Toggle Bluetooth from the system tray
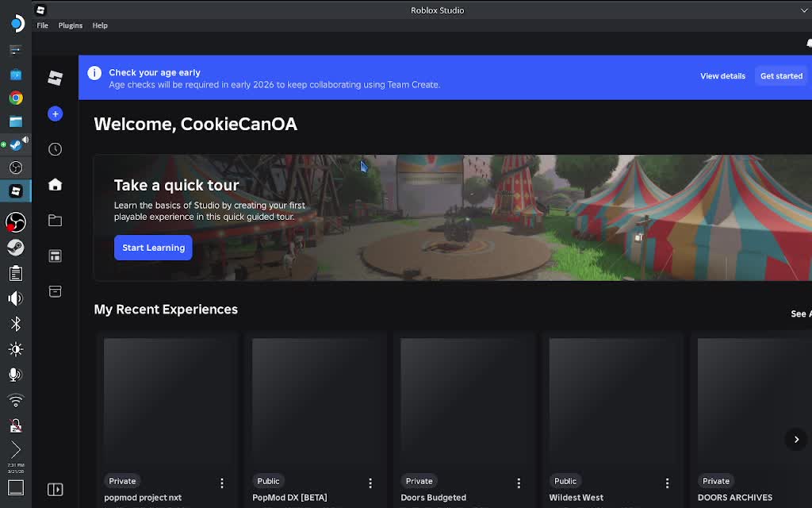This screenshot has height=508, width=812. pos(15,323)
